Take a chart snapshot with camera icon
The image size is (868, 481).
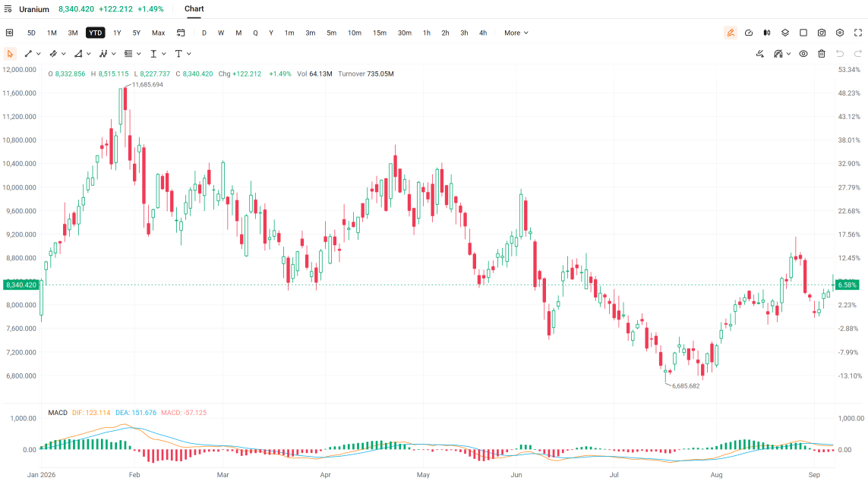point(822,33)
